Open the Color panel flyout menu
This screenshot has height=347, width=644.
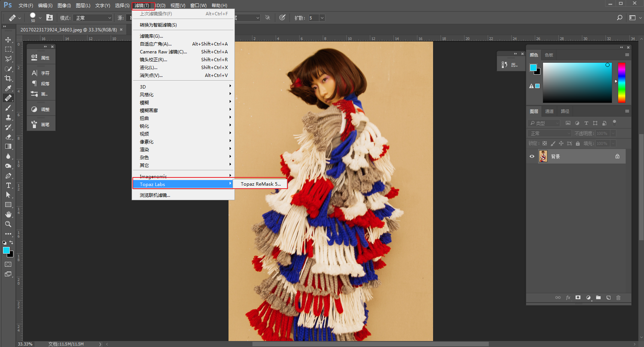(627, 55)
